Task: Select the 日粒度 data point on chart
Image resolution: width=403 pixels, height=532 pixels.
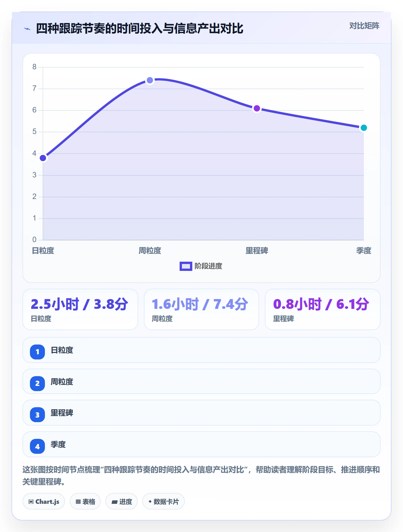Action: [x=43, y=158]
